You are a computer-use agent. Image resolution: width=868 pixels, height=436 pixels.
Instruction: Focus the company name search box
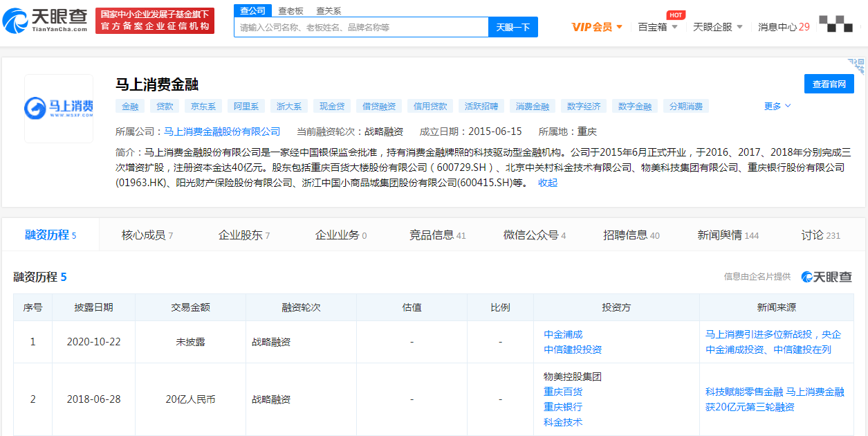tap(362, 27)
